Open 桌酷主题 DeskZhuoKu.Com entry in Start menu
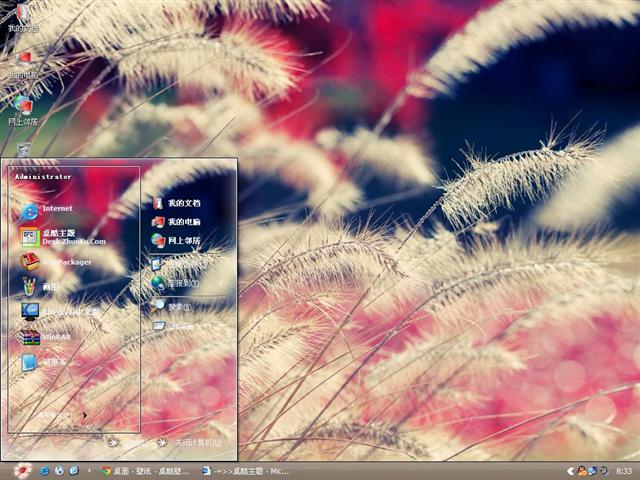The width and height of the screenshot is (640, 480). click(x=63, y=237)
